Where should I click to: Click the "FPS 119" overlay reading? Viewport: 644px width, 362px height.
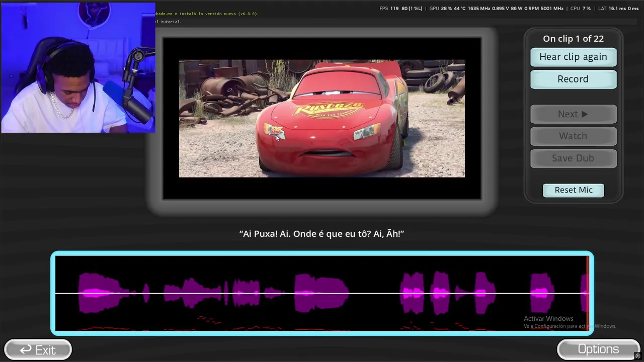coord(389,9)
